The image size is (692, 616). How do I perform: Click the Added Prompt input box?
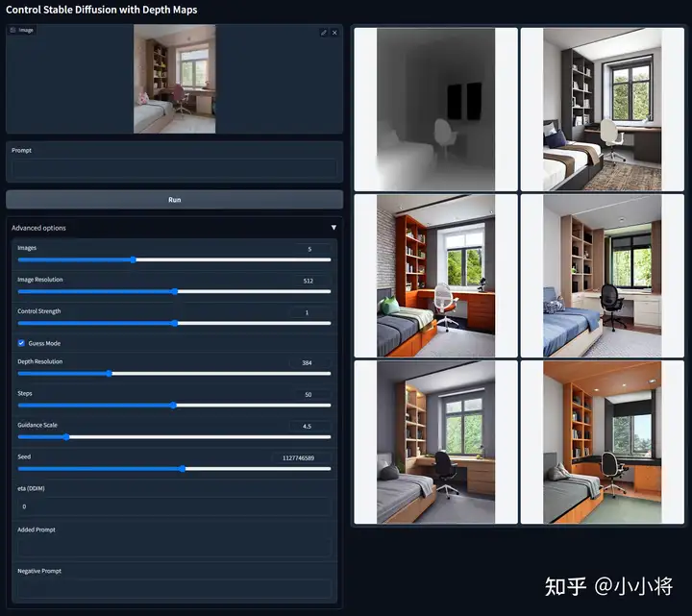[174, 547]
